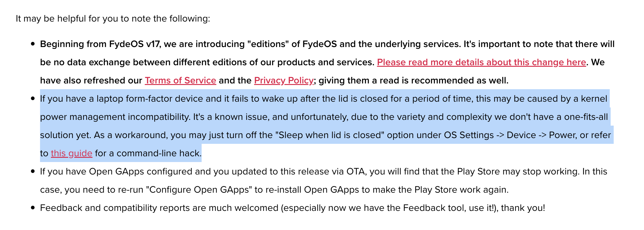Click the words "kernel power management incompatibility"

tap(324, 108)
